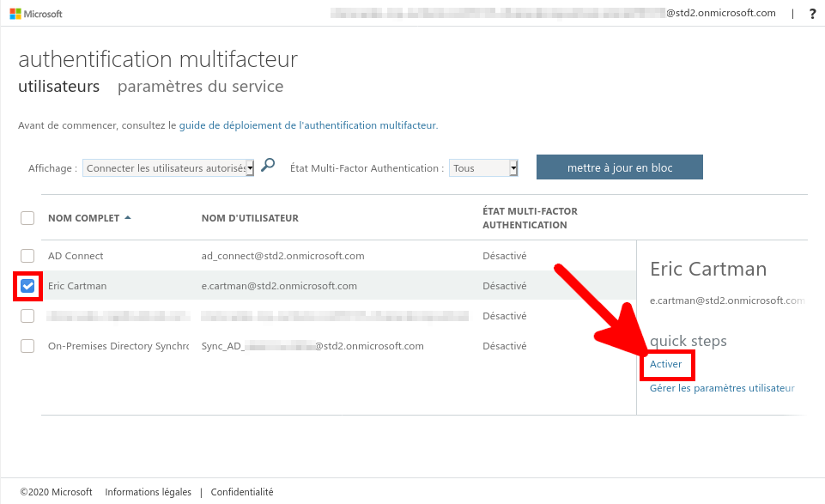Check the select-all checkbox in the header
Viewport: 825px width, 504px height.
(x=27, y=218)
